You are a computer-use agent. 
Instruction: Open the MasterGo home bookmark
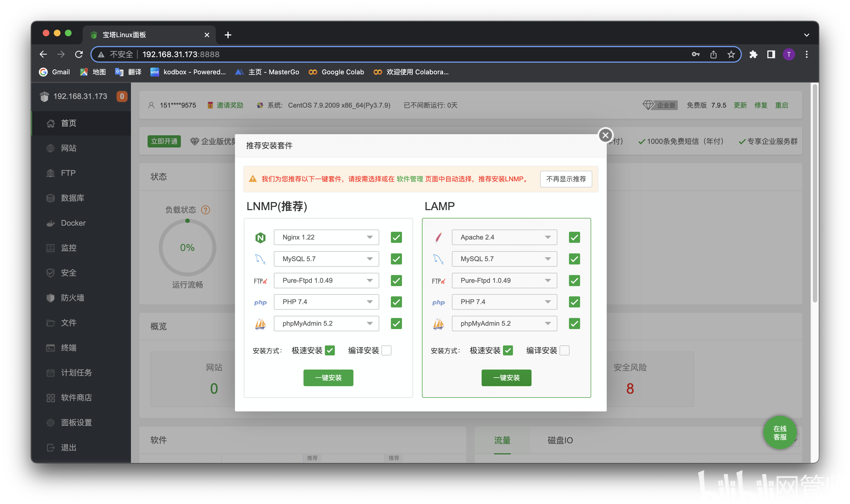pyautogui.click(x=267, y=72)
